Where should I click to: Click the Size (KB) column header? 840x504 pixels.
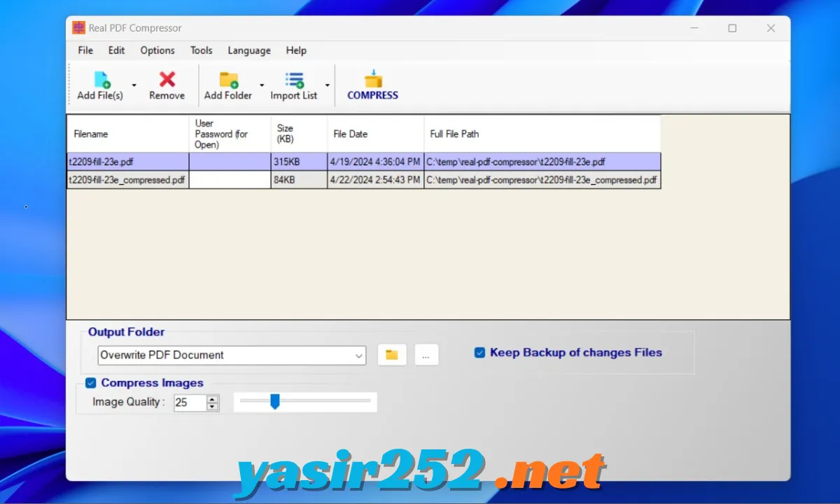[300, 134]
